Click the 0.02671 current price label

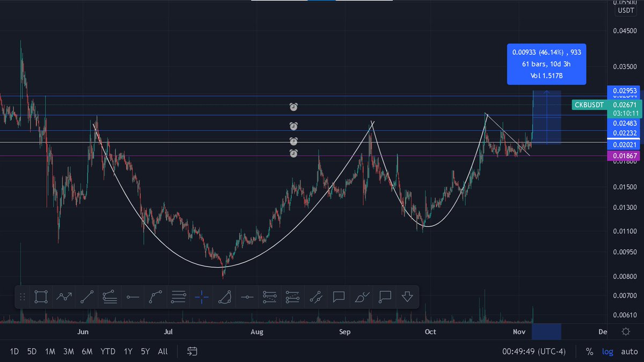[x=625, y=105]
